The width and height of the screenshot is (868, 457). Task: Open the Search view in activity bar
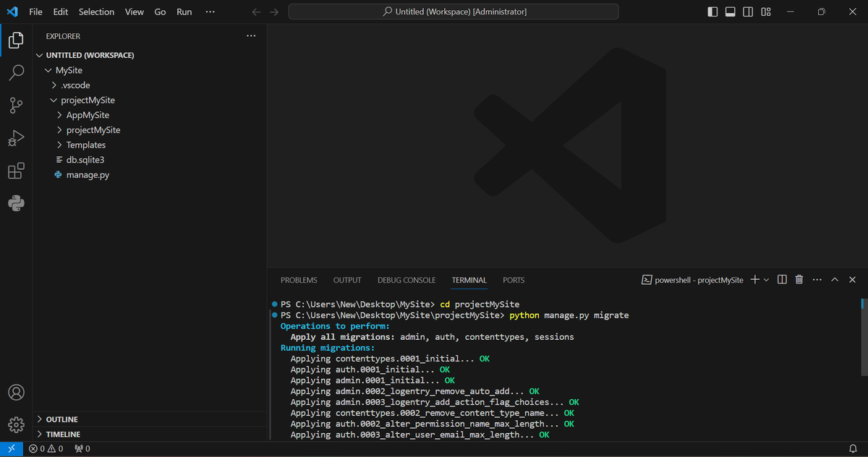16,73
